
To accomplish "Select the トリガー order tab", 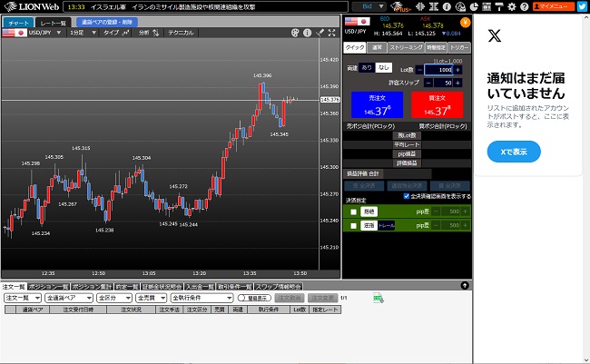I will pyautogui.click(x=459, y=47).
